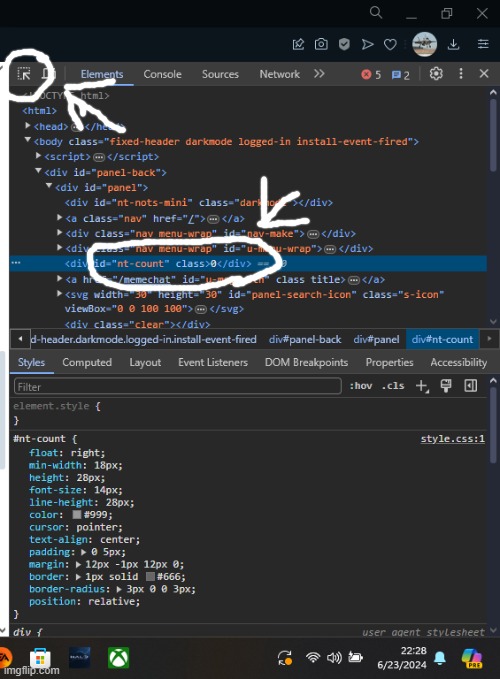Switch to the Network tab
The width and height of the screenshot is (500, 679).
[280, 74]
